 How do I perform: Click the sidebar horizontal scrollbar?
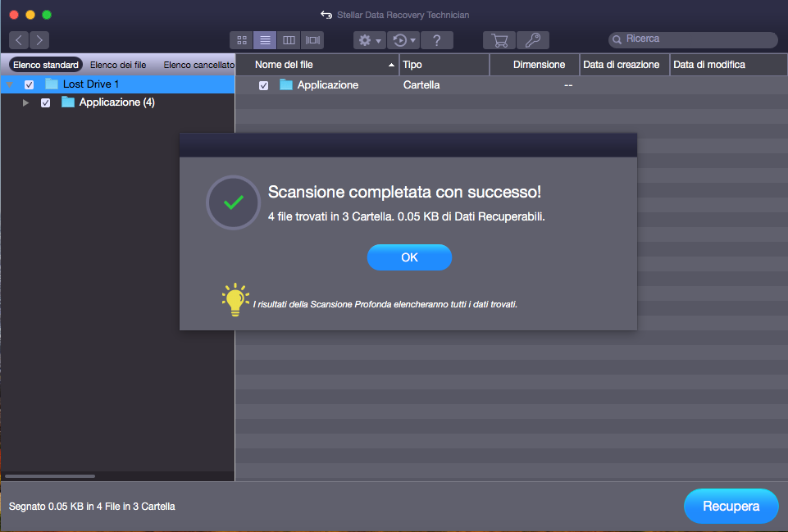(x=50, y=475)
